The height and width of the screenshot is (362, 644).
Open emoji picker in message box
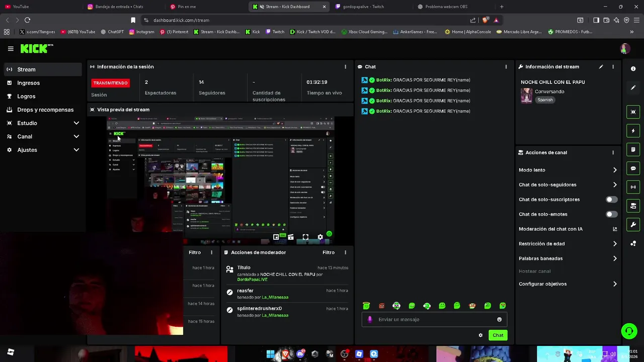click(x=499, y=319)
